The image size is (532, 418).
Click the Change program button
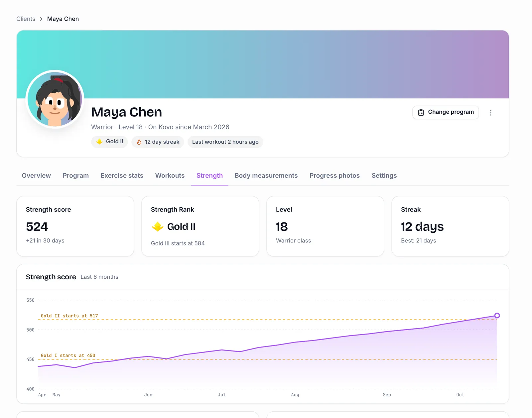tap(446, 112)
